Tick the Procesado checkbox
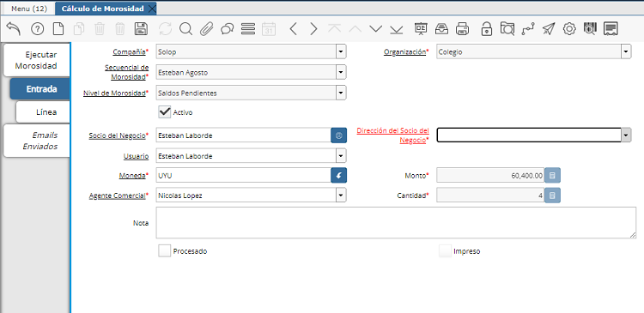The image size is (644, 313). [x=165, y=251]
